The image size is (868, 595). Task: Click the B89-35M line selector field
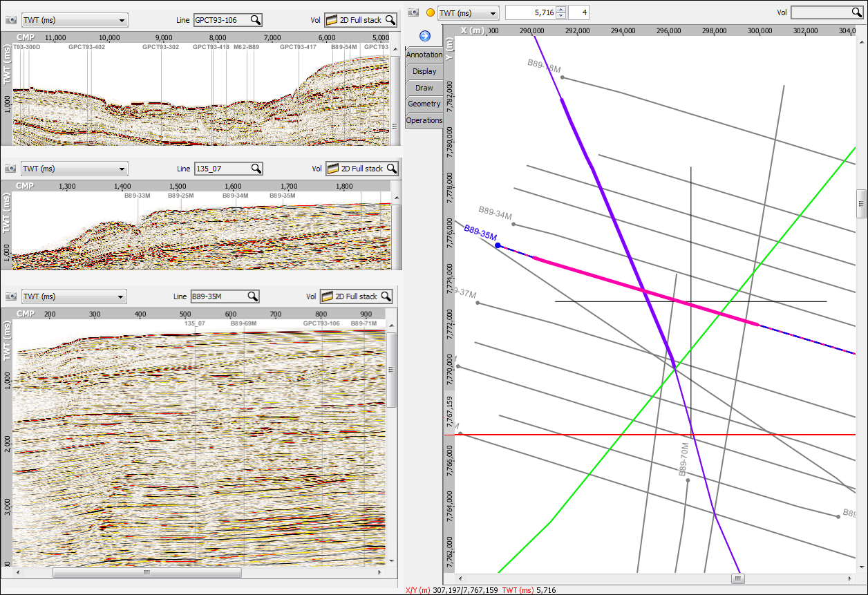(x=225, y=296)
